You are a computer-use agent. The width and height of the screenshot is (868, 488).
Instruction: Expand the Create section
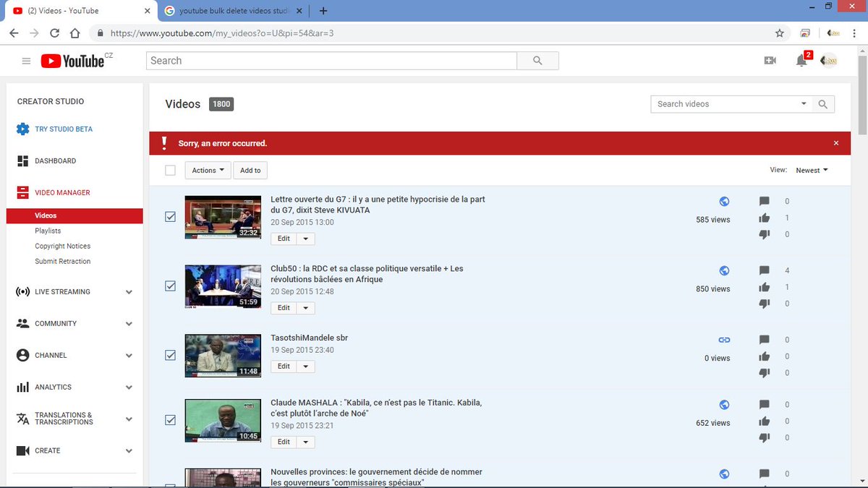(129, 451)
